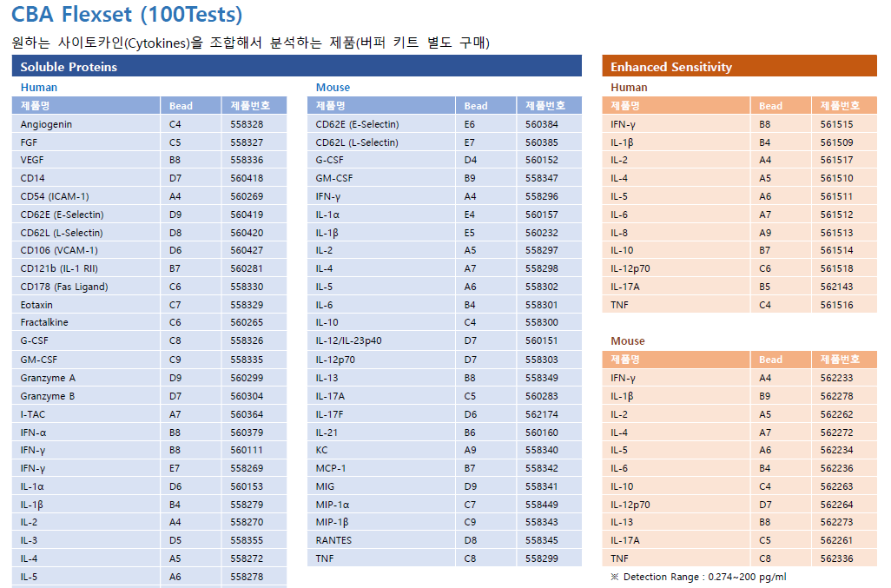Select product number 560152
This screenshot has width=891, height=588.
click(542, 160)
